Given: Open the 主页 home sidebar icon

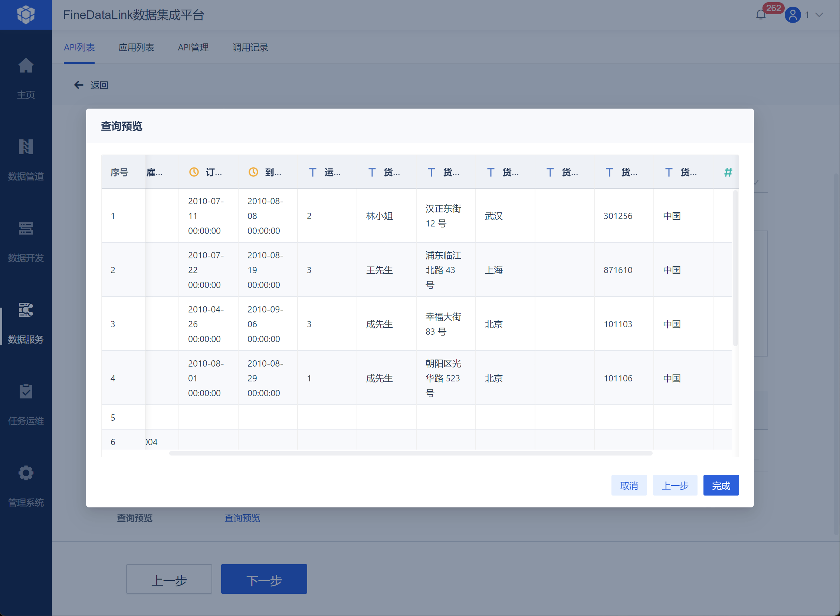Looking at the screenshot, I should tap(26, 66).
